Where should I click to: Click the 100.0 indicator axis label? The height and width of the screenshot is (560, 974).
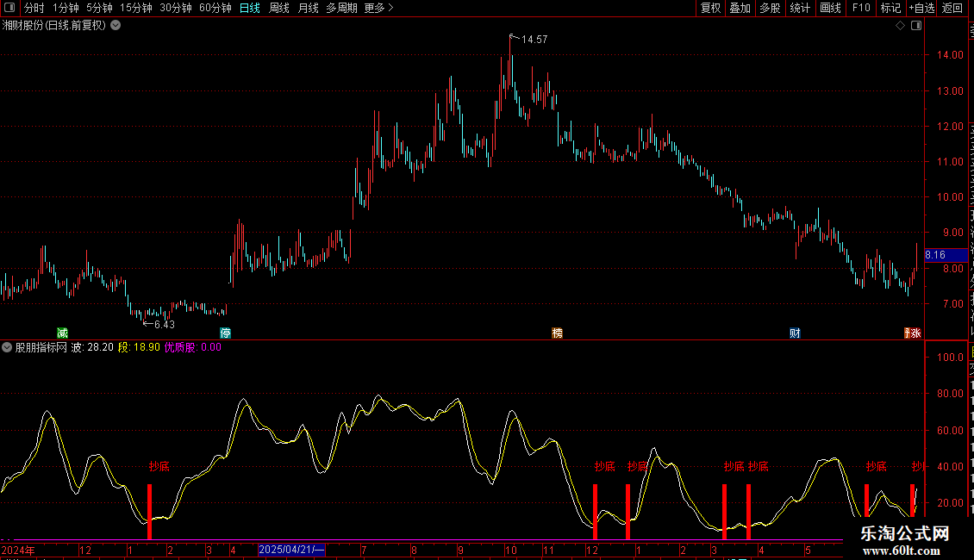pyautogui.click(x=950, y=358)
